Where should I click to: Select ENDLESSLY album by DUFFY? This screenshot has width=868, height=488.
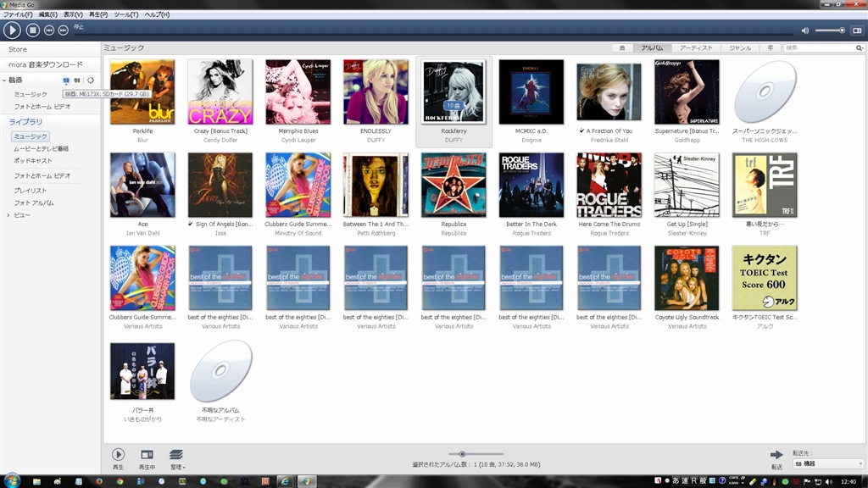[x=376, y=91]
